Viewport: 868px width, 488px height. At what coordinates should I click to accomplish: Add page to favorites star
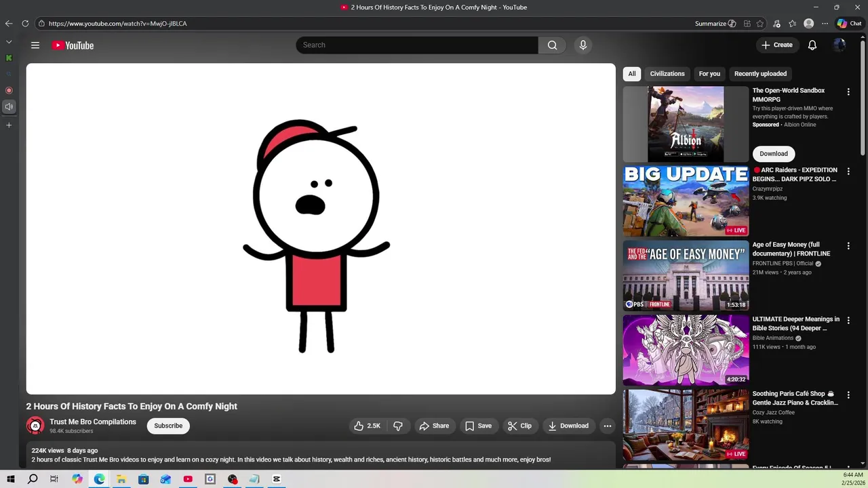(760, 24)
